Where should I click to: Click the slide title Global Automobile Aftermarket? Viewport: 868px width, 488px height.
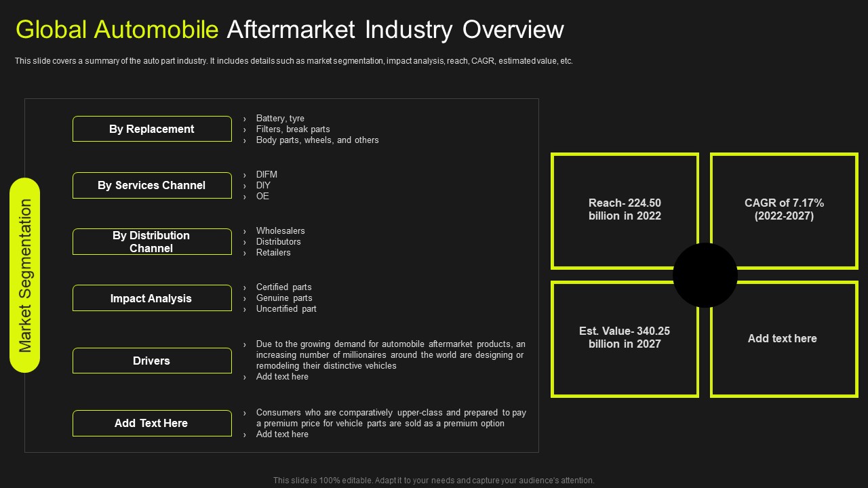[290, 30]
